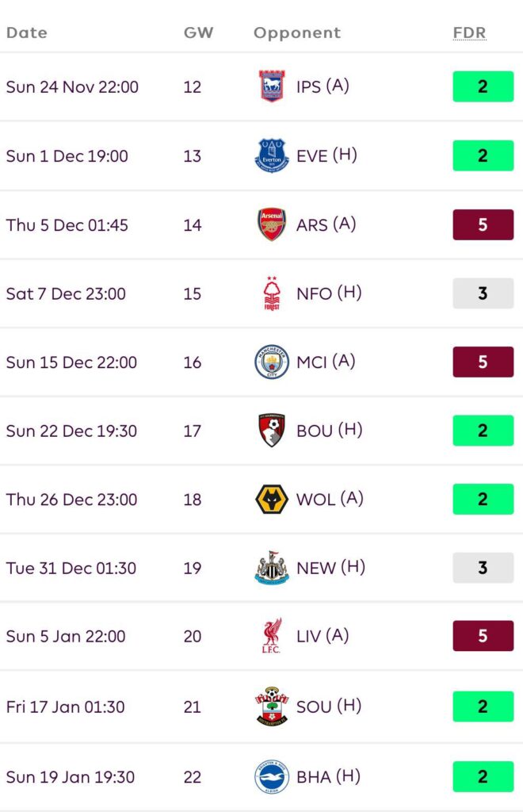
Task: Select the Arsenal crest icon
Action: click(x=272, y=224)
